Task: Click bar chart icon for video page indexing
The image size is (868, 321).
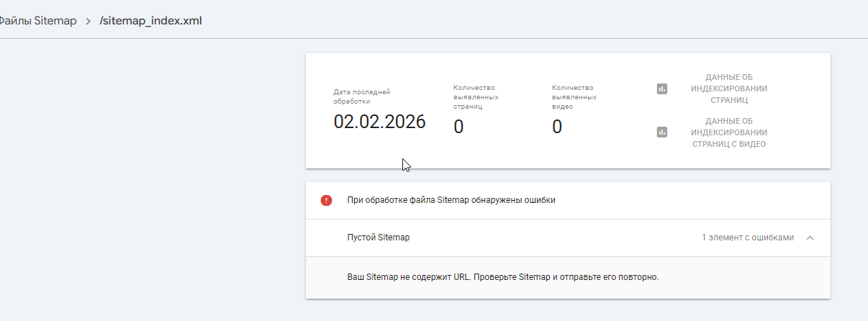Action: [x=662, y=132]
